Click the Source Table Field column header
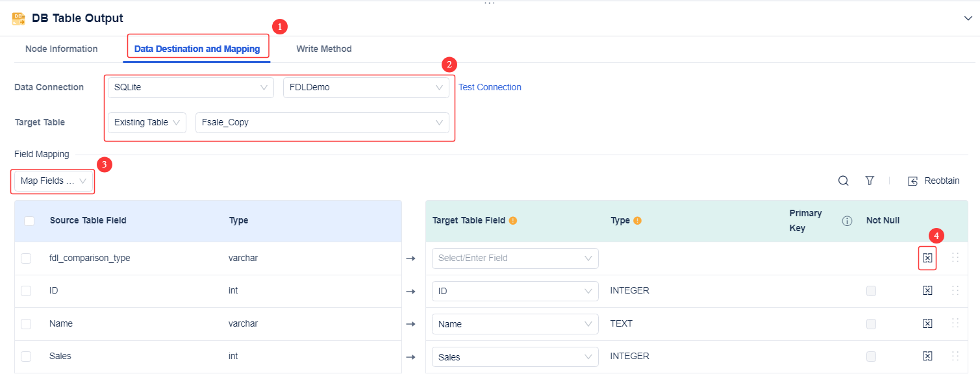This screenshot has height=376, width=980. click(x=88, y=221)
